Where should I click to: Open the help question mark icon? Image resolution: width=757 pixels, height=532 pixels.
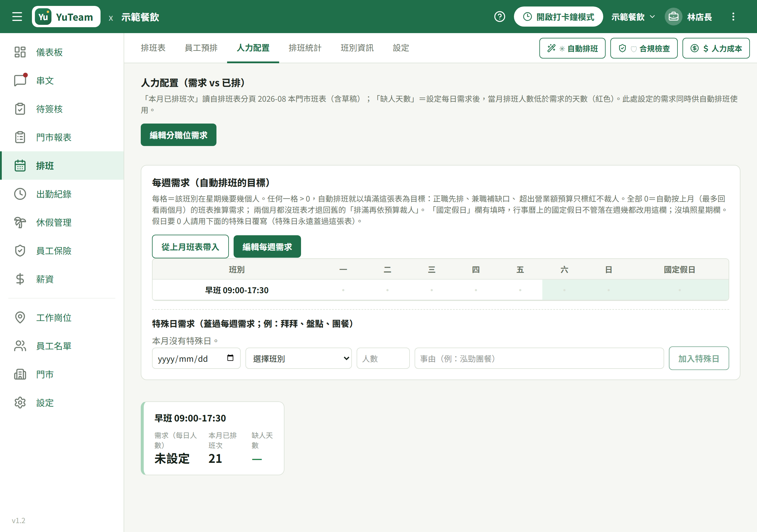click(499, 17)
